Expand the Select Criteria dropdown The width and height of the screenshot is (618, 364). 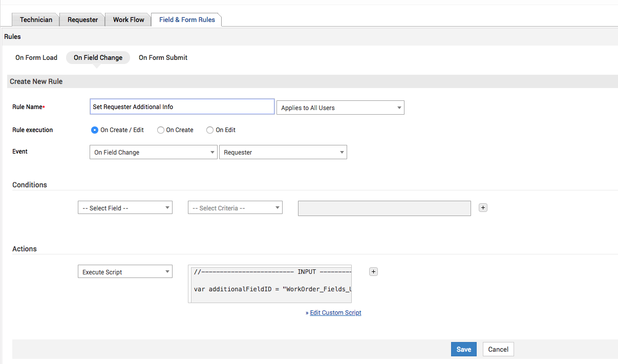point(235,208)
